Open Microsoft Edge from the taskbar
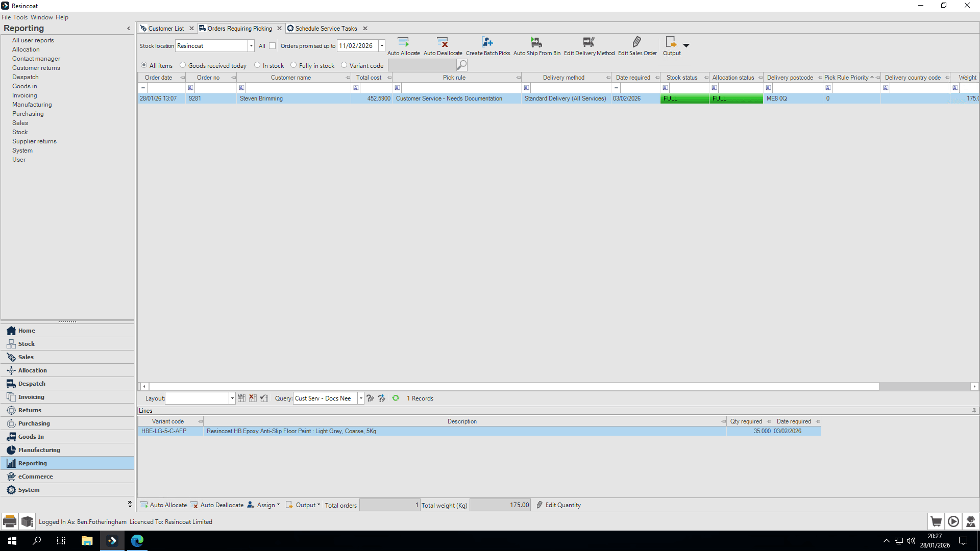The height and width of the screenshot is (551, 980). click(137, 540)
